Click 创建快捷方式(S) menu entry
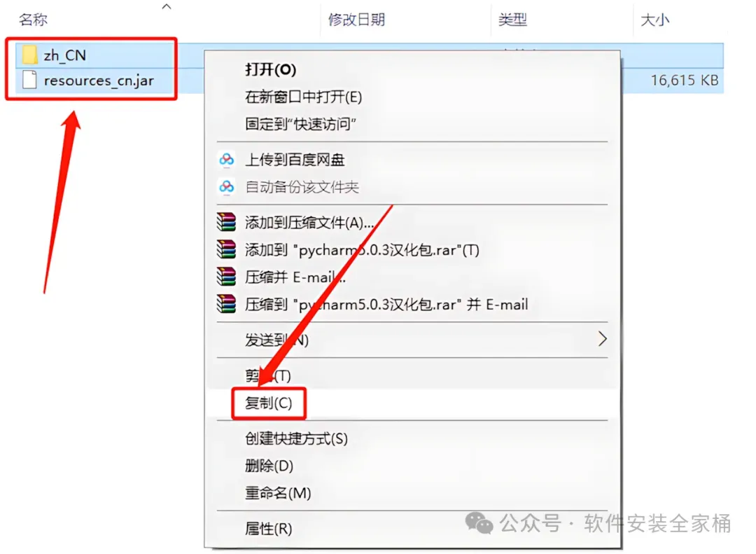Screen dimensions: 756x554 click(x=297, y=438)
